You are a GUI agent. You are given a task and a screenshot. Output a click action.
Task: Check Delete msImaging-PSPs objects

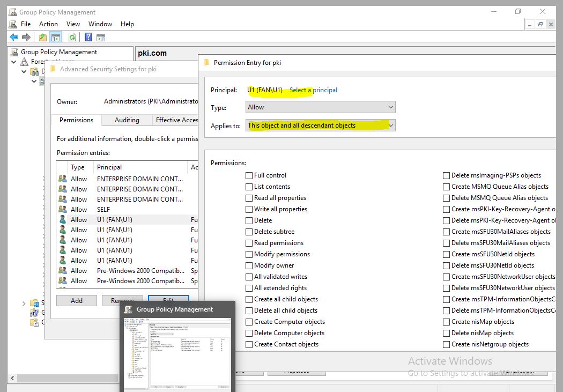coord(446,175)
